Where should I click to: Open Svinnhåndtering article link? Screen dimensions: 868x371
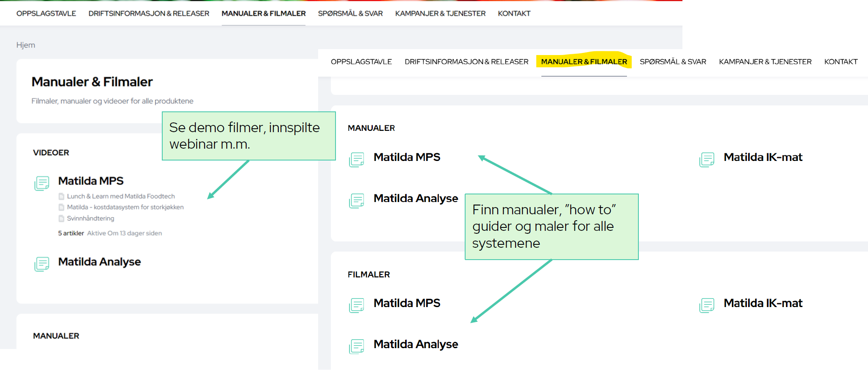pyautogui.click(x=91, y=218)
